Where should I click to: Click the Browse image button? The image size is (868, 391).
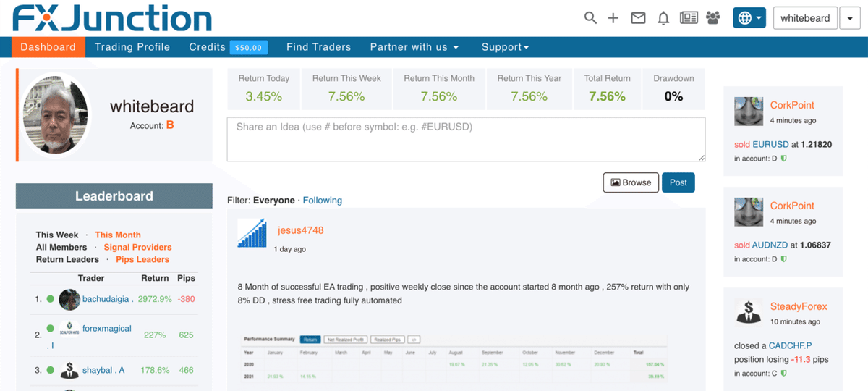point(631,182)
